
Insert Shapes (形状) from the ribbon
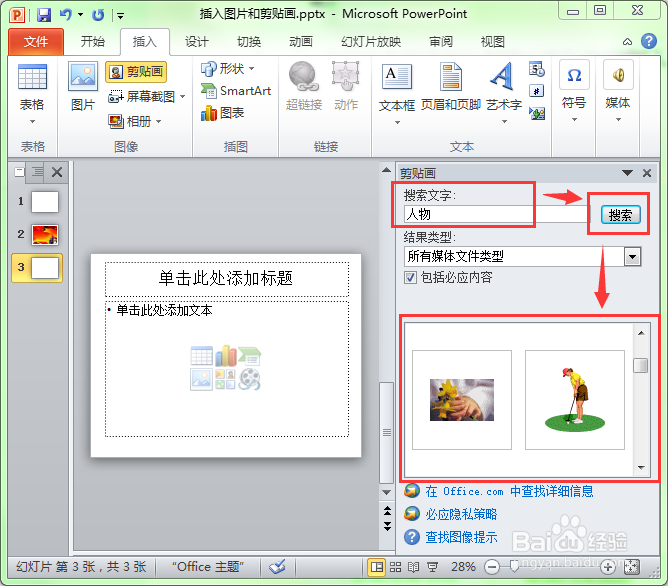click(222, 68)
